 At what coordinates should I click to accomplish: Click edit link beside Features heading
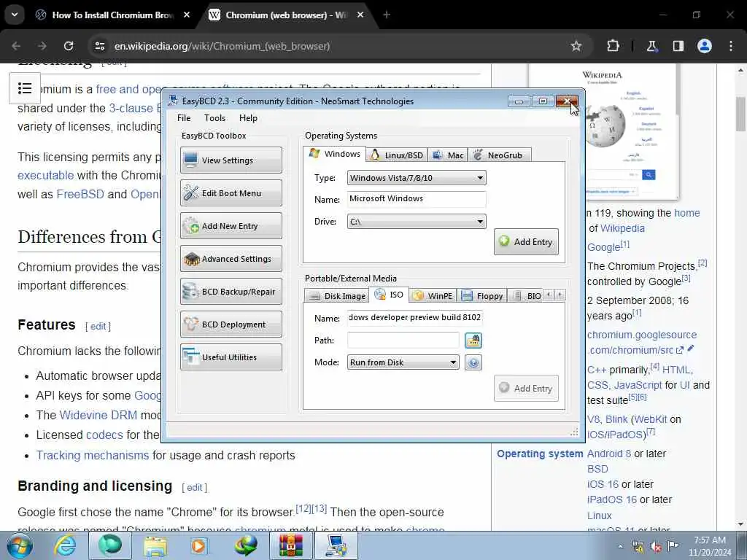coord(98,326)
